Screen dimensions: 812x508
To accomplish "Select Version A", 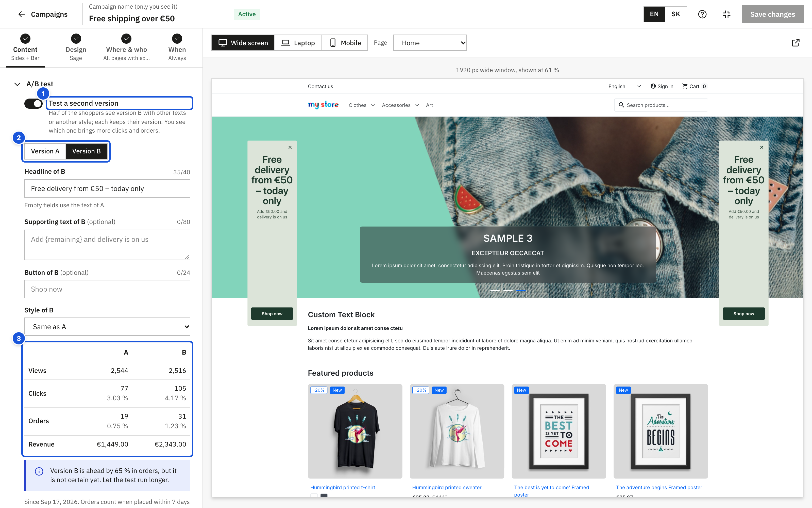I will click(45, 151).
